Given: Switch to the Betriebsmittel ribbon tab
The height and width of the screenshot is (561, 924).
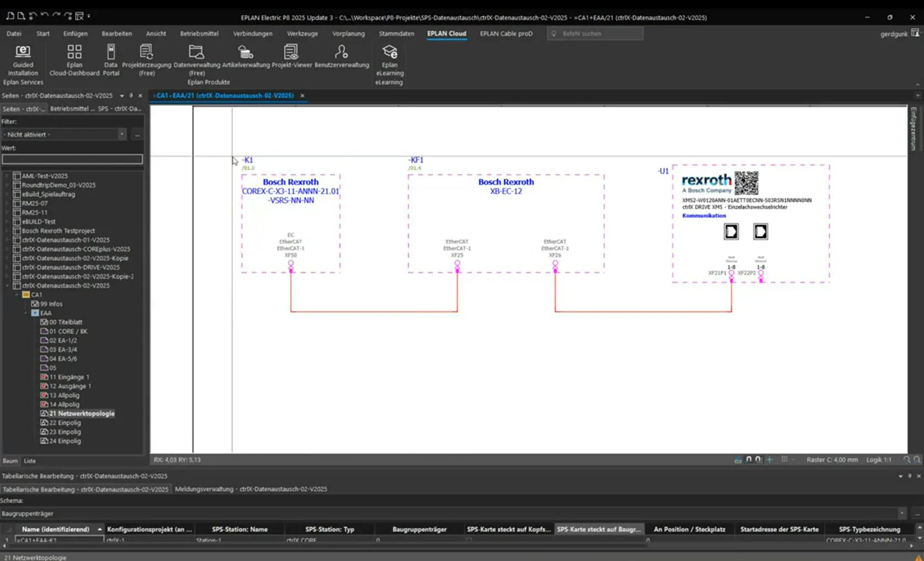Looking at the screenshot, I should [199, 34].
